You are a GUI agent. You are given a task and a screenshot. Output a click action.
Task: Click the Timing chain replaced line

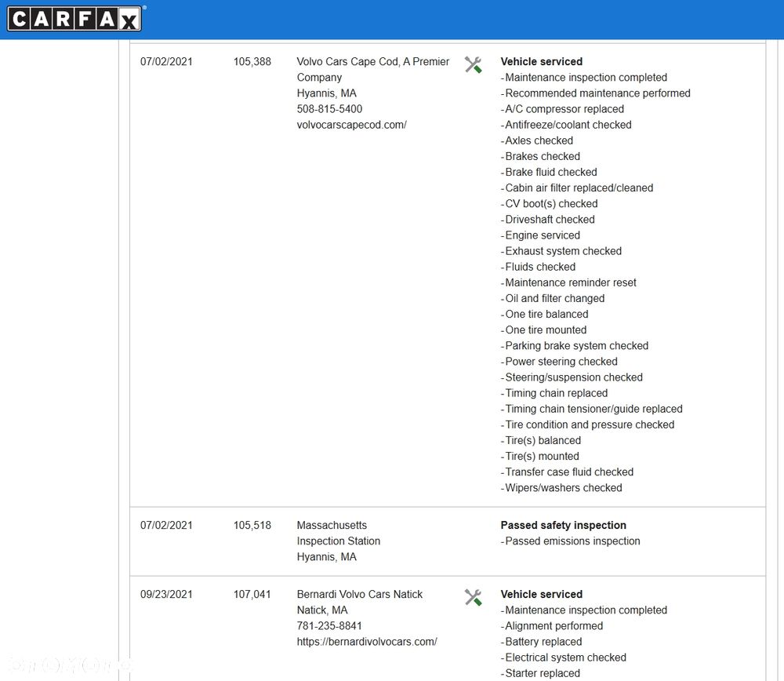[x=554, y=393]
